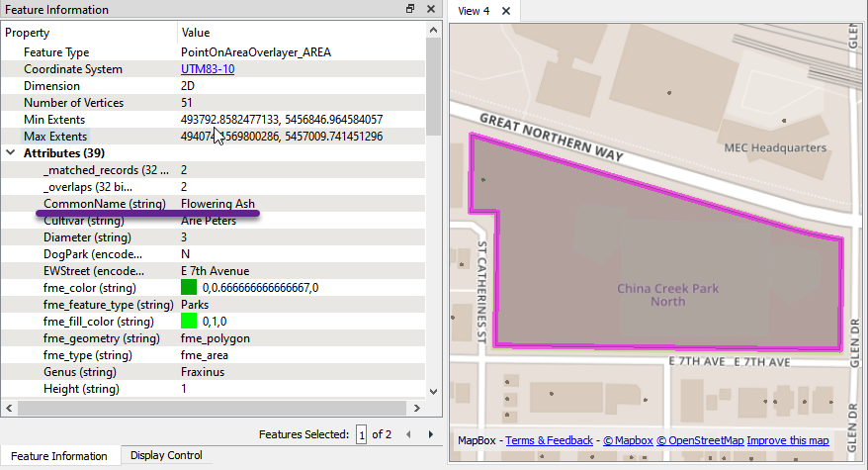Click the Improve this map link
The width and height of the screenshot is (868, 470).
[x=788, y=440]
